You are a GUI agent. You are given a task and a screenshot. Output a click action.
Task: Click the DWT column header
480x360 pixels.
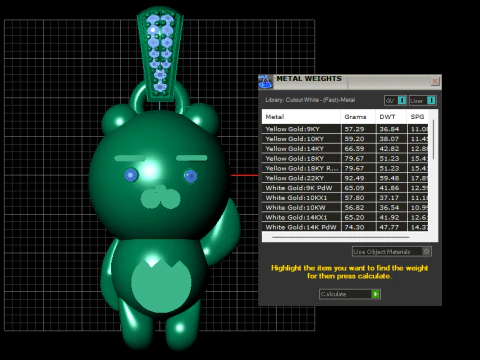391,117
